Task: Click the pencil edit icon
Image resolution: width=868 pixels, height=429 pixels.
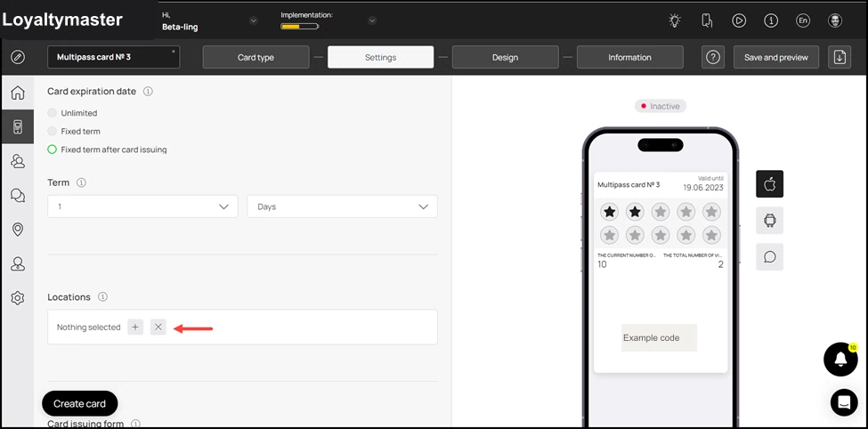Action: click(x=18, y=57)
